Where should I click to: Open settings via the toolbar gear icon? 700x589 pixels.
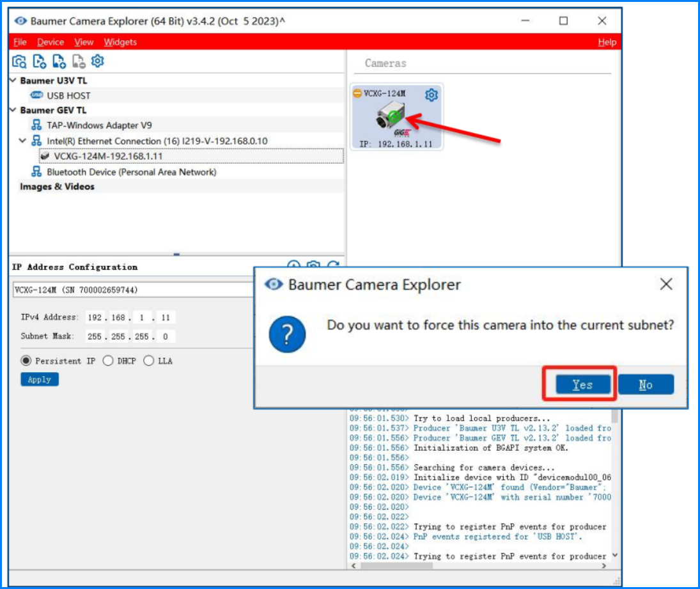pos(97,61)
